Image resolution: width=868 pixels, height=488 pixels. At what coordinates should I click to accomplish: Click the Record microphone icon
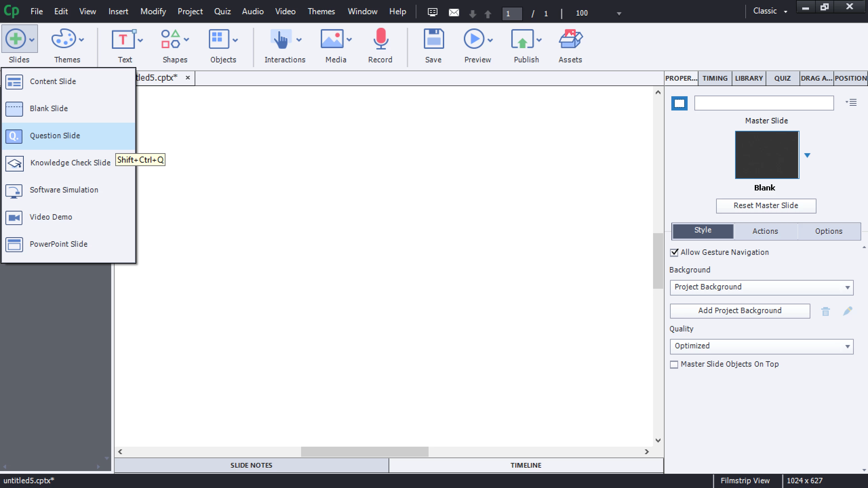(380, 39)
